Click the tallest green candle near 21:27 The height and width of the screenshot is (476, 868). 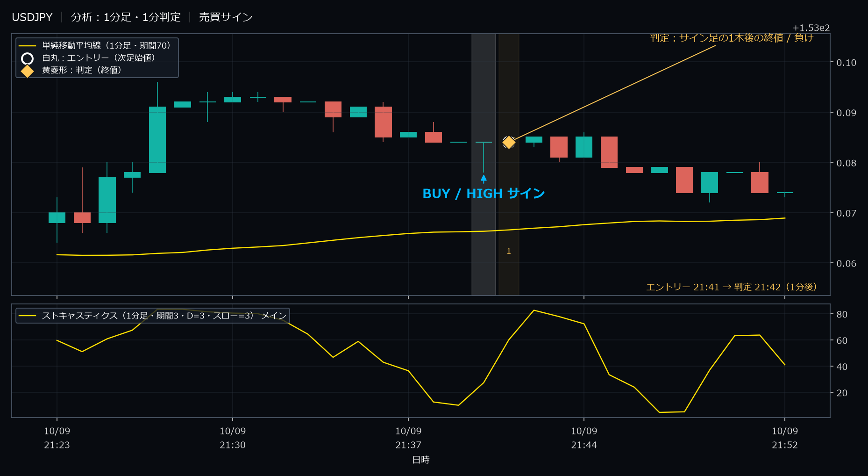pyautogui.click(x=157, y=140)
